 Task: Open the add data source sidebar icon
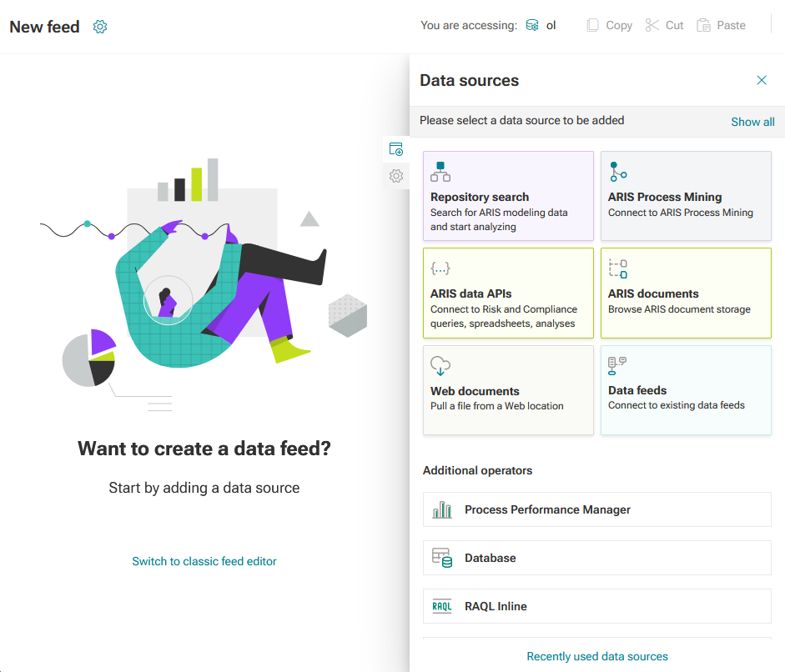(396, 149)
